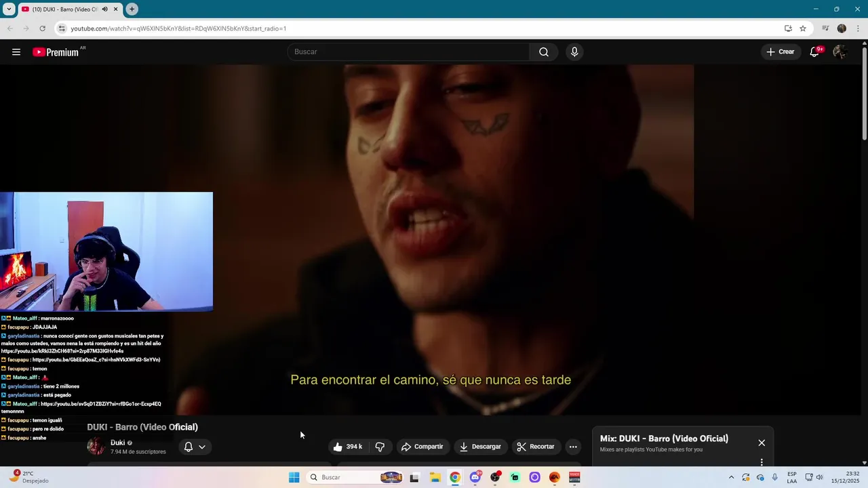Open the Chrome profile avatar
Image resolution: width=868 pixels, height=488 pixels.
(842, 28)
